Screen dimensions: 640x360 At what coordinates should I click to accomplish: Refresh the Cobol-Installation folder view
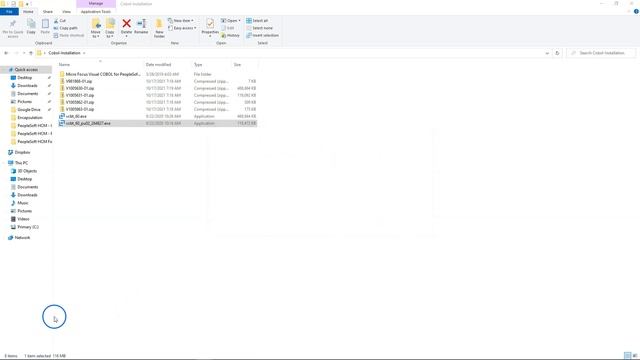tap(557, 53)
